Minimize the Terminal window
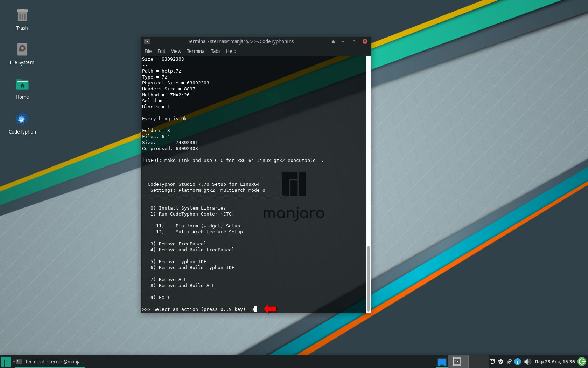588x368 pixels. point(343,41)
